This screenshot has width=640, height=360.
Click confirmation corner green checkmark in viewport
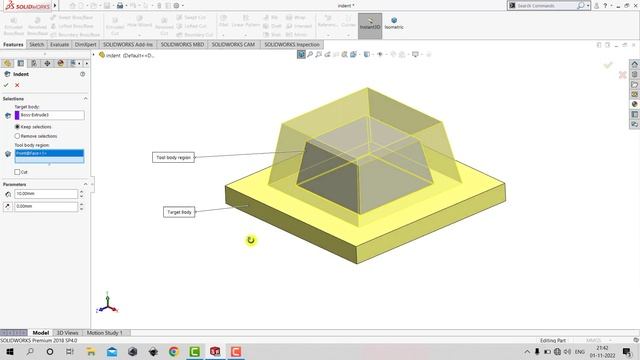coord(608,65)
